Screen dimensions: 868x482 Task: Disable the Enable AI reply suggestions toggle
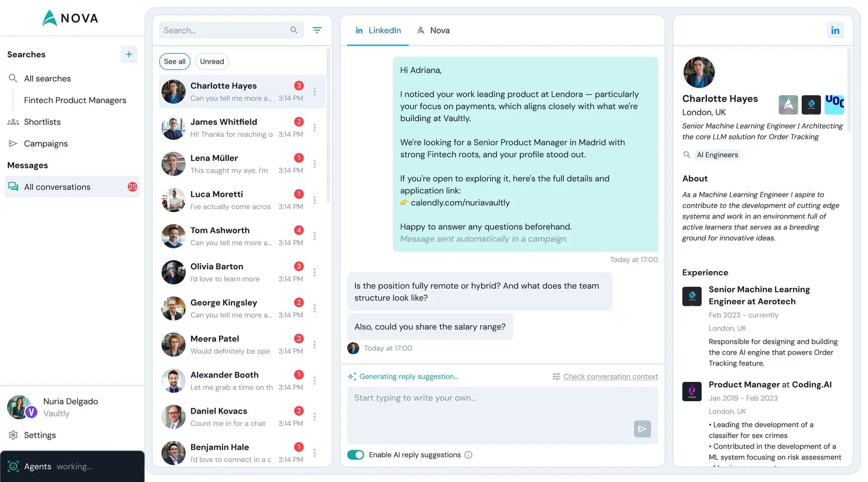click(356, 455)
